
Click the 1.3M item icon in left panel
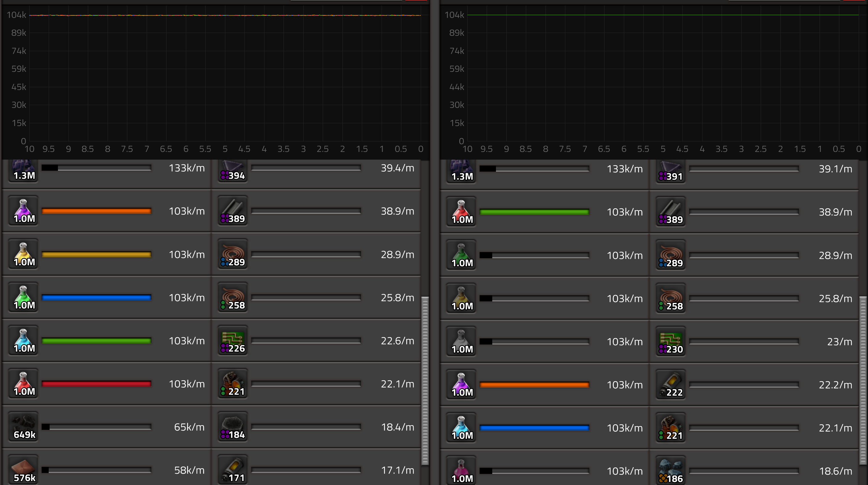(x=23, y=171)
